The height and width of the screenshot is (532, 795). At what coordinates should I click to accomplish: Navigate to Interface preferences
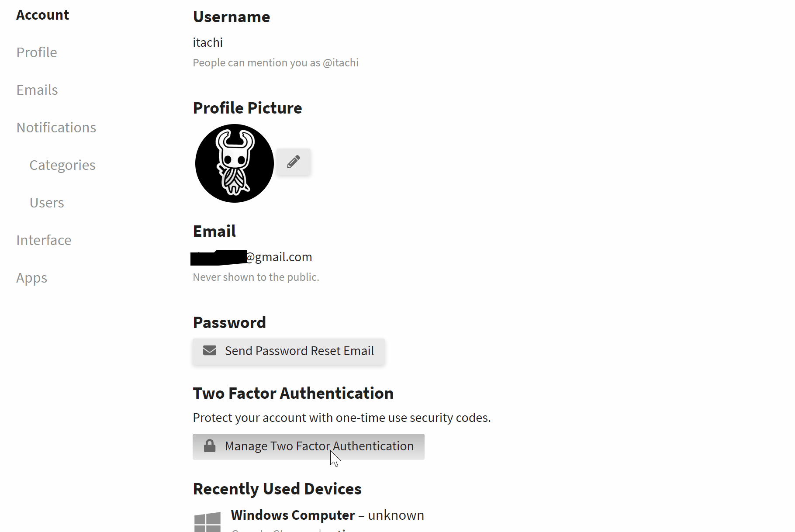coord(44,240)
